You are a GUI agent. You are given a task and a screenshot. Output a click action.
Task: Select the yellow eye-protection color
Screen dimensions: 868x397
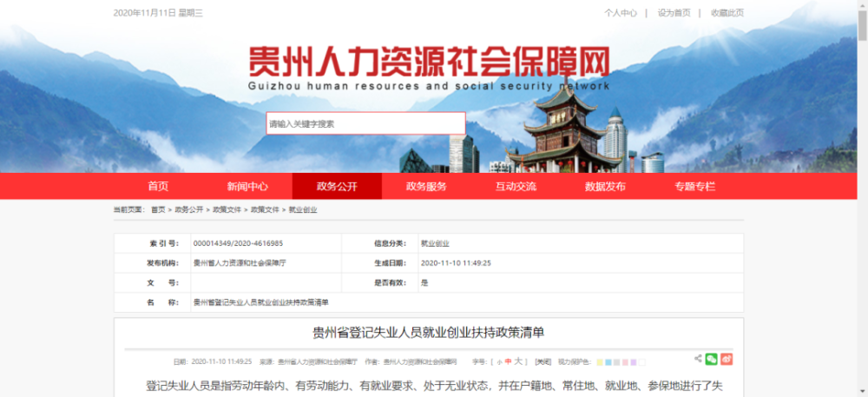(600, 362)
